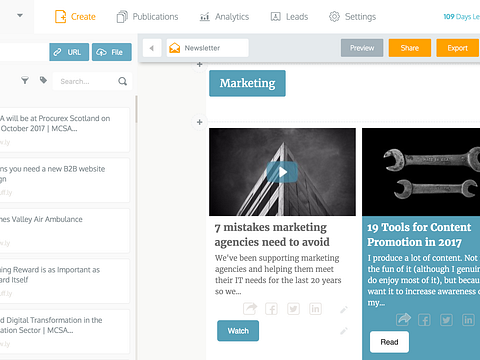Share 7 mistakes article on Facebook

(x=271, y=309)
